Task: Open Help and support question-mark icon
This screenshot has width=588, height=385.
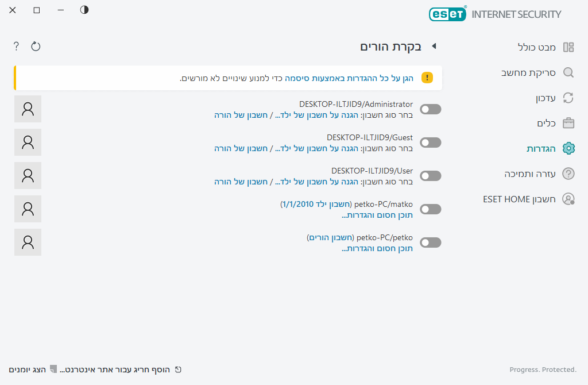Action: (568, 174)
